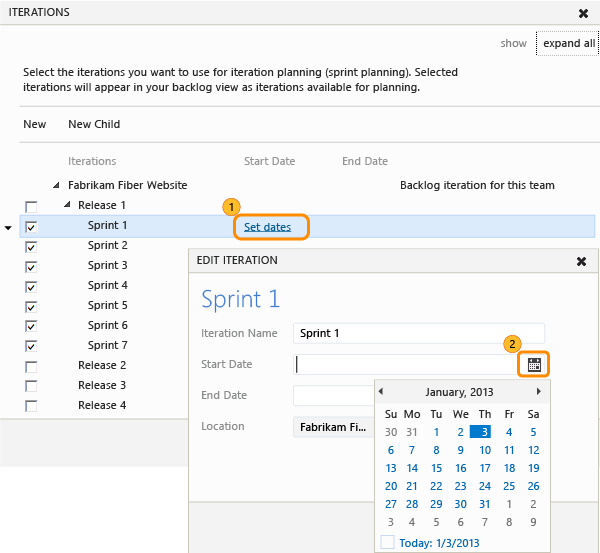
Task: Close the Iterations panel
Action: click(x=583, y=13)
